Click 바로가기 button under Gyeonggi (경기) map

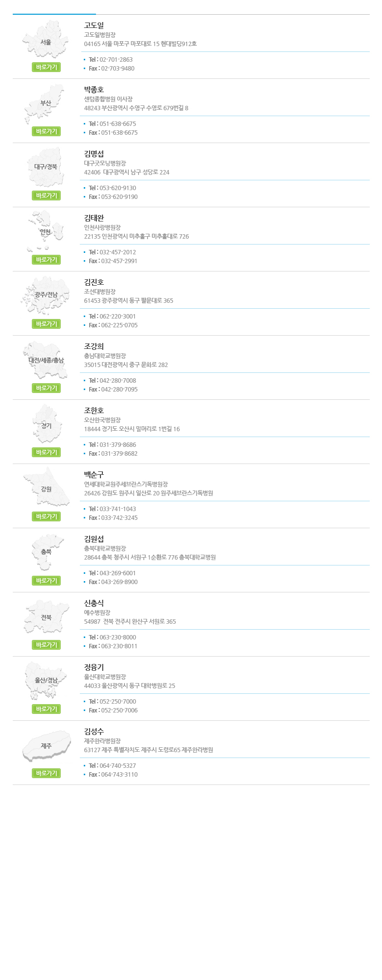pyautogui.click(x=47, y=452)
